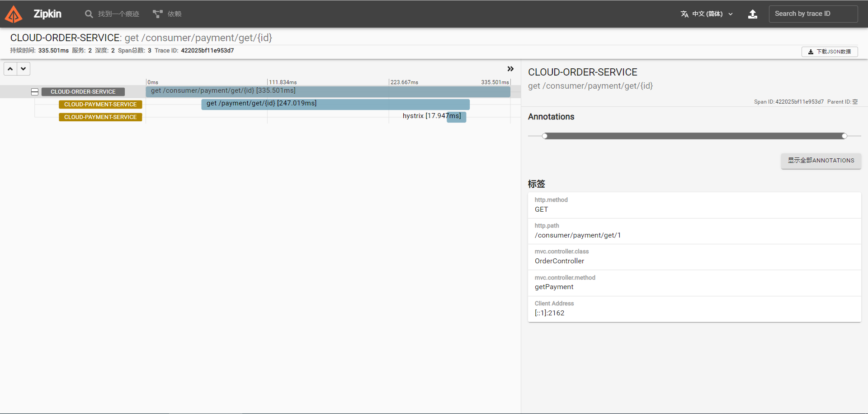Click the Zipkin logo icon
Viewport: 868px width, 414px height.
pos(14,14)
